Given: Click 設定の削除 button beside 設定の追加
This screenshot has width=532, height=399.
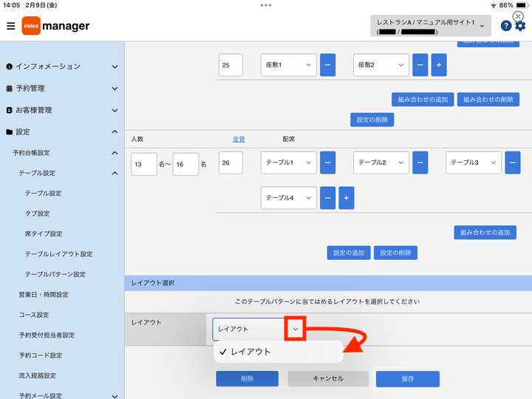Looking at the screenshot, I should [395, 253].
